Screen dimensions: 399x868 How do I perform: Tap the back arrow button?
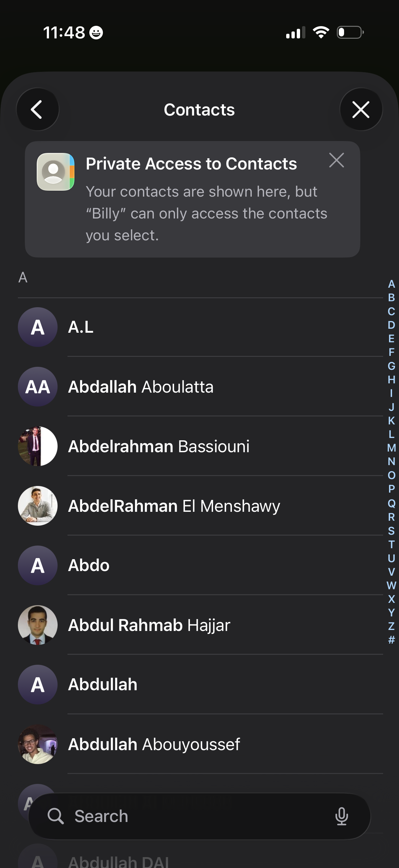[37, 109]
